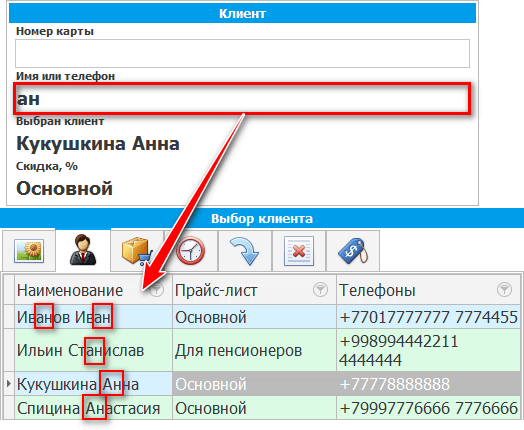The image size is (524, 430).
Task: Open filter for Прайс-лист column
Action: 320,289
